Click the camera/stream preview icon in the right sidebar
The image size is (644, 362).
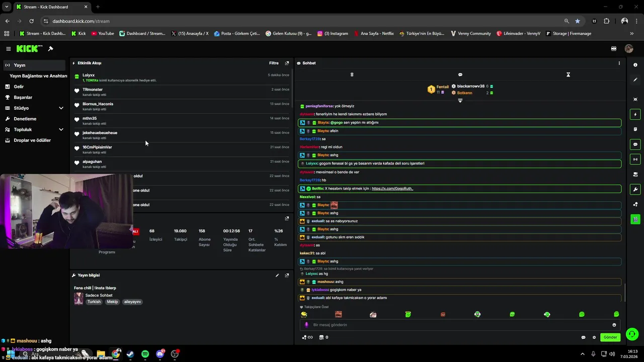(635, 174)
